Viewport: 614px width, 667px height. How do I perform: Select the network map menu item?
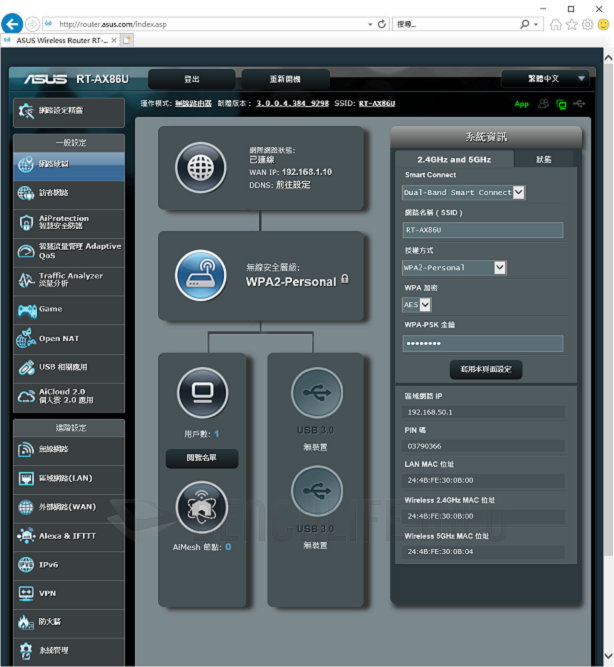(x=69, y=165)
